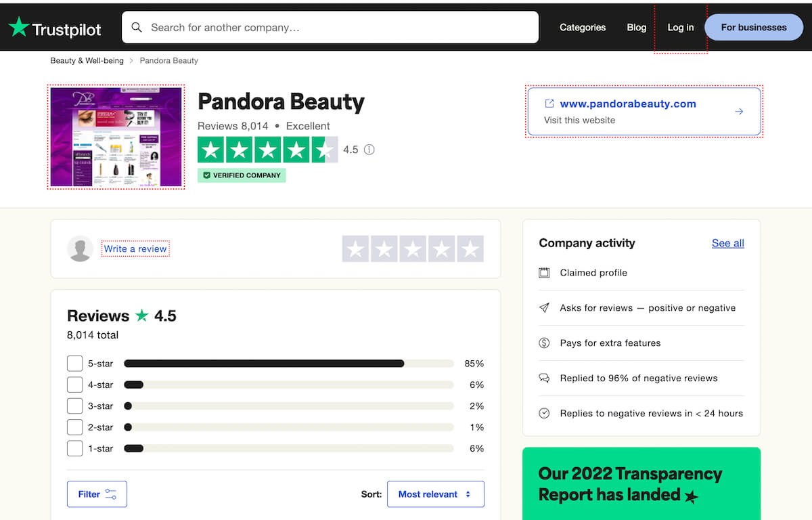The width and height of the screenshot is (812, 520).
Task: Click the Verified Company checkmark badge
Action: point(206,175)
